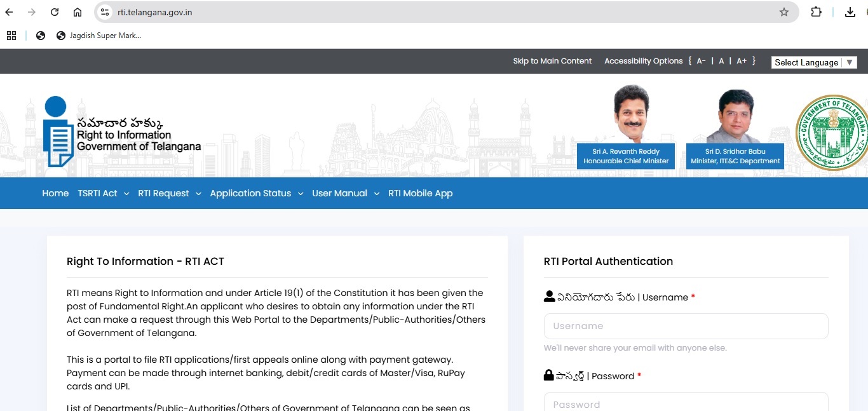Click the globe bookmark icon
868x411 pixels.
(x=41, y=36)
